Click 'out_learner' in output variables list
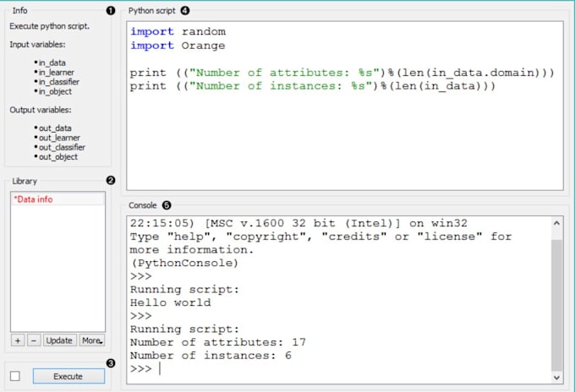Image resolution: width=575 pixels, height=392 pixels. click(x=59, y=138)
